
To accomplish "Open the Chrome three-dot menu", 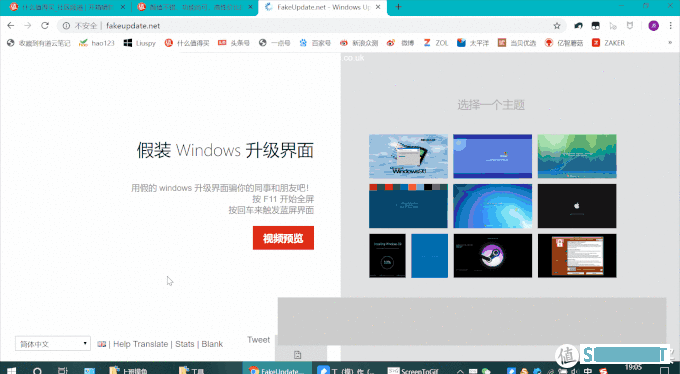I will [x=670, y=26].
